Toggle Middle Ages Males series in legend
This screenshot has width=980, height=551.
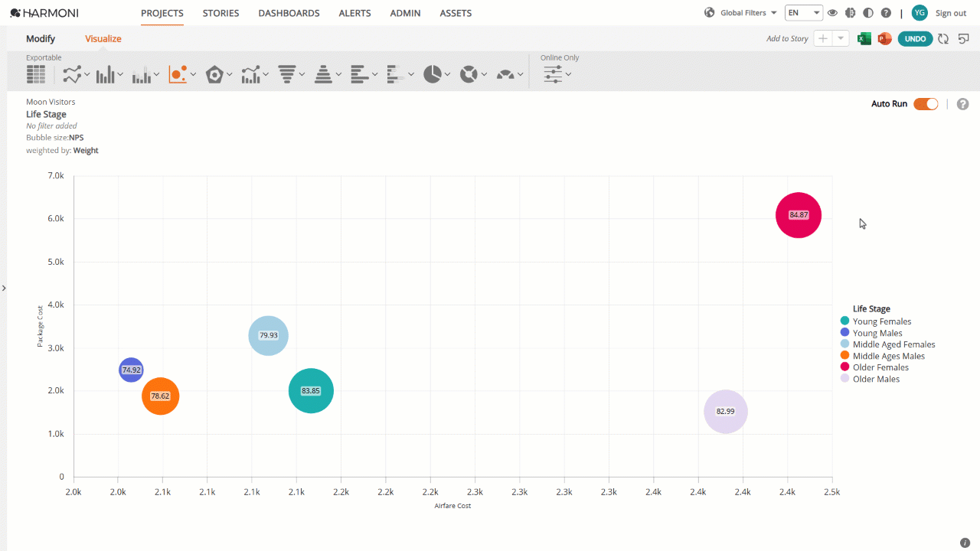click(883, 356)
